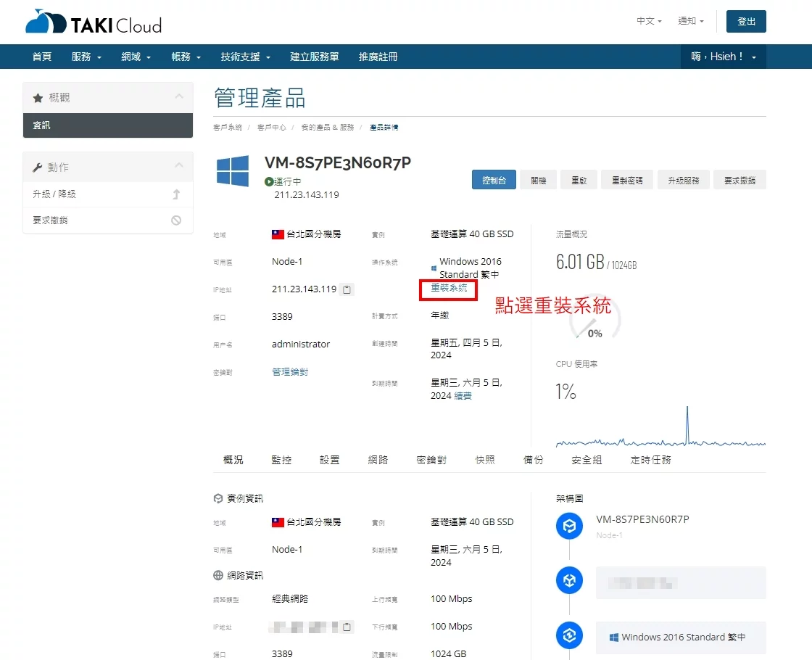This screenshot has width=812, height=660.
Task: Select 升級 / 降級 in the actions sidebar
Action: [108, 194]
